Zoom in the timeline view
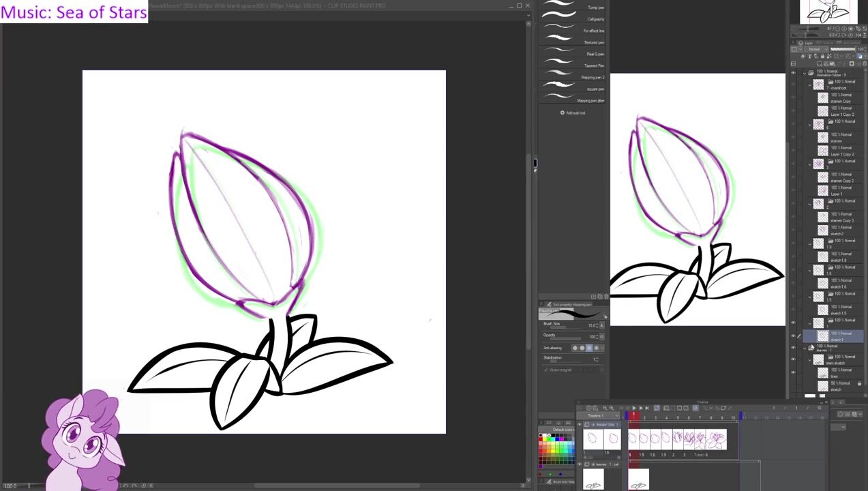 [612, 408]
